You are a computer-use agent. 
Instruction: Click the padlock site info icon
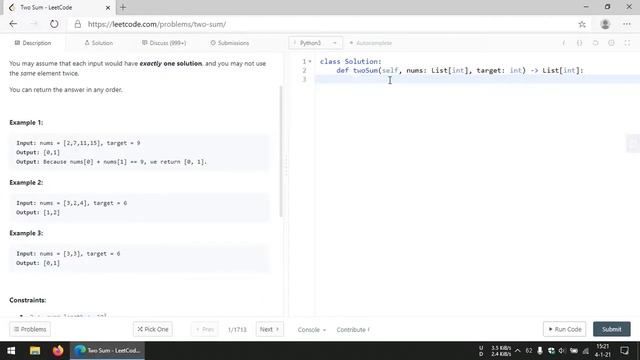[x=78, y=24]
